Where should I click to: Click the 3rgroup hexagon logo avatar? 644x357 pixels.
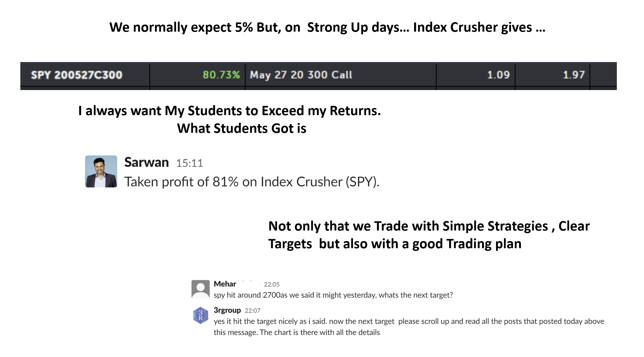point(201,315)
